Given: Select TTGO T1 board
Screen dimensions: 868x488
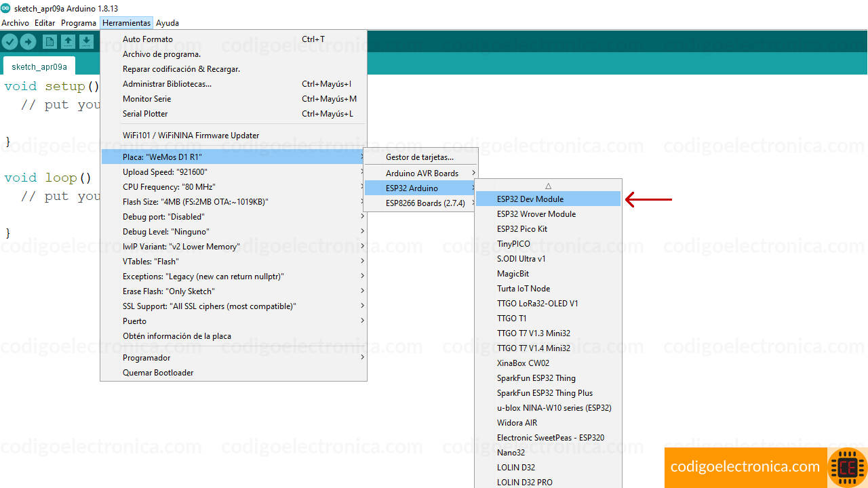Looking at the screenshot, I should click(548, 319).
